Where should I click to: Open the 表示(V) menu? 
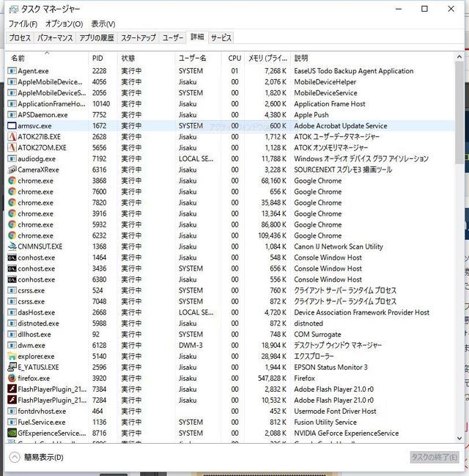click(x=103, y=23)
